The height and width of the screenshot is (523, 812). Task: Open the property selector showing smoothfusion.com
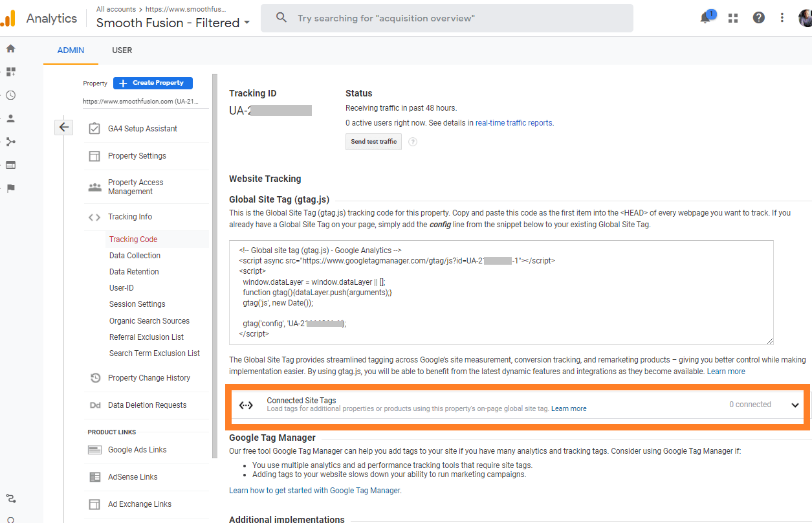coord(141,102)
